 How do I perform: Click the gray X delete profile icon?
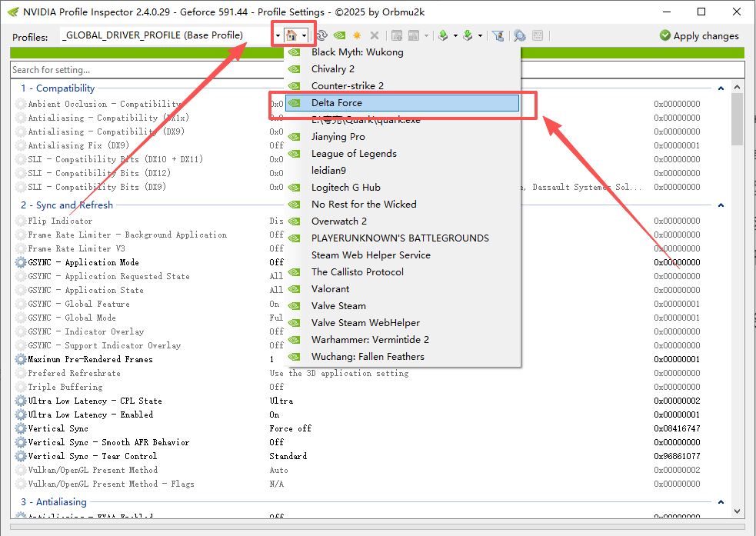(x=375, y=35)
